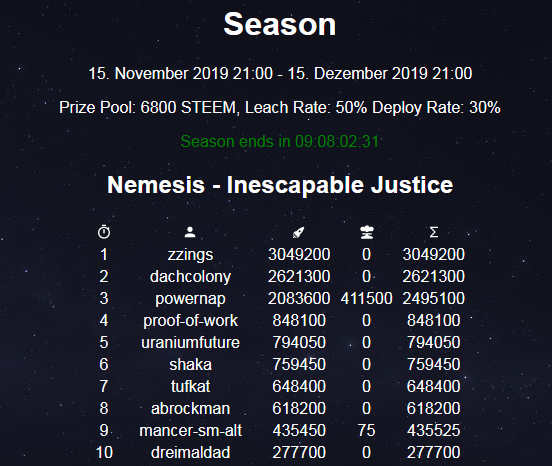552x466 pixels.
Task: Click the Prize Pool 6800 STEEM text
Action: click(x=147, y=107)
